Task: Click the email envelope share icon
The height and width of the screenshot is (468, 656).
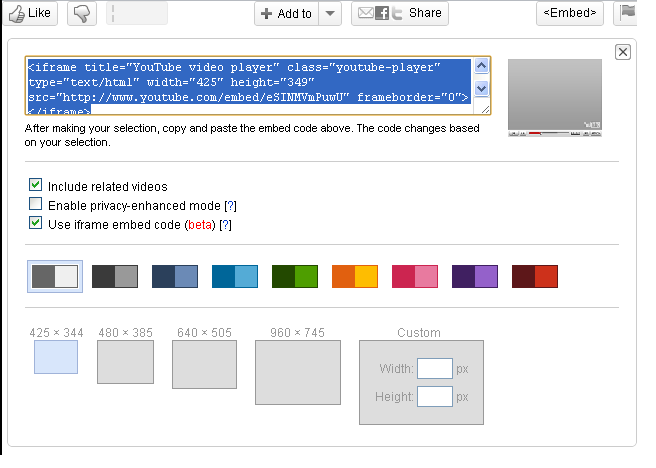Action: click(x=366, y=13)
